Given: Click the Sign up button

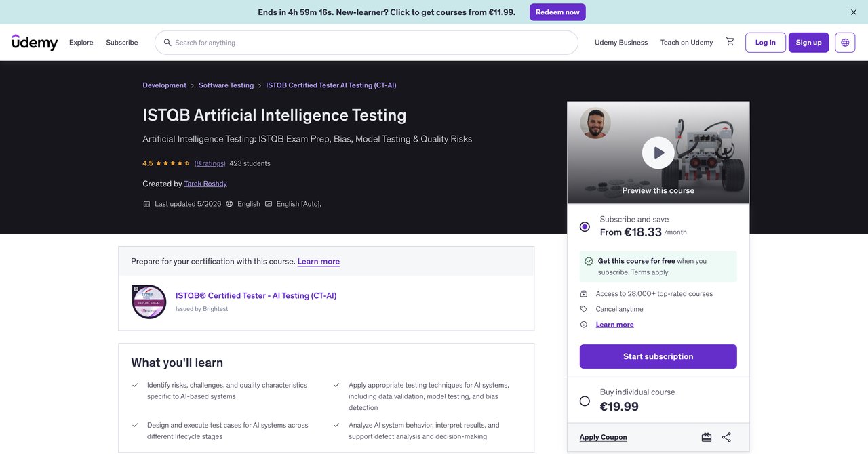Looking at the screenshot, I should point(809,43).
